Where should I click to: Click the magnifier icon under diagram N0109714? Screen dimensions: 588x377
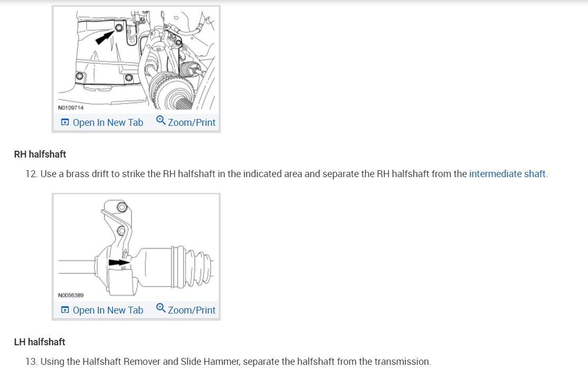[161, 120]
